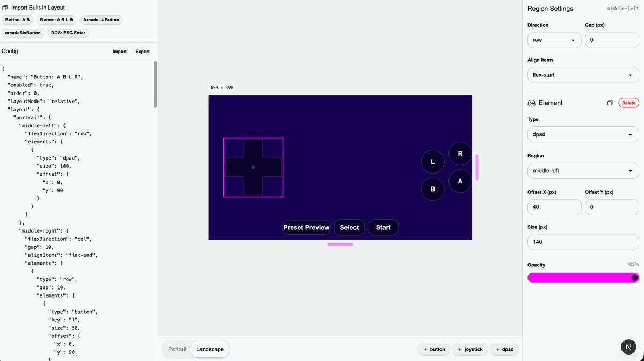The width and height of the screenshot is (644, 361).
Task: Export the current config
Action: point(142,52)
